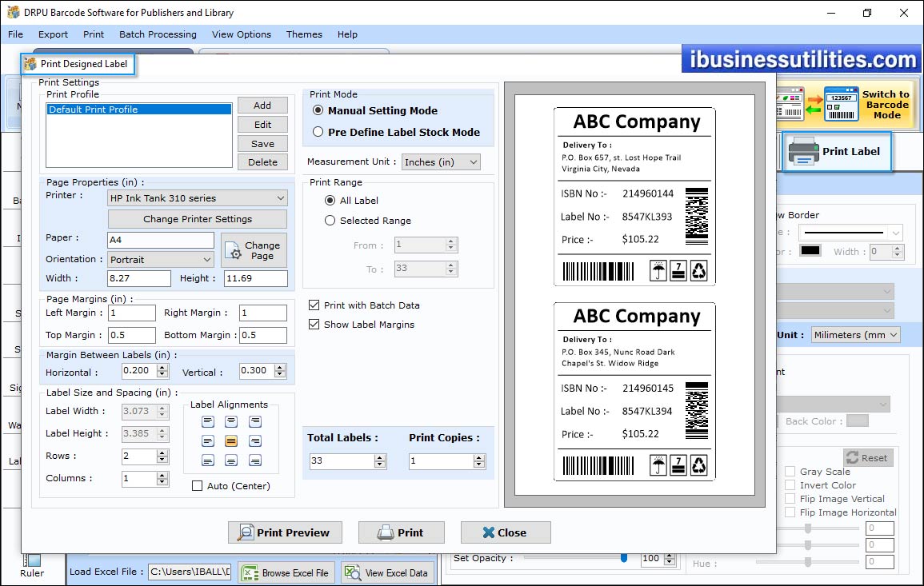Click the Print Label printer icon
924x586 pixels.
click(x=803, y=151)
